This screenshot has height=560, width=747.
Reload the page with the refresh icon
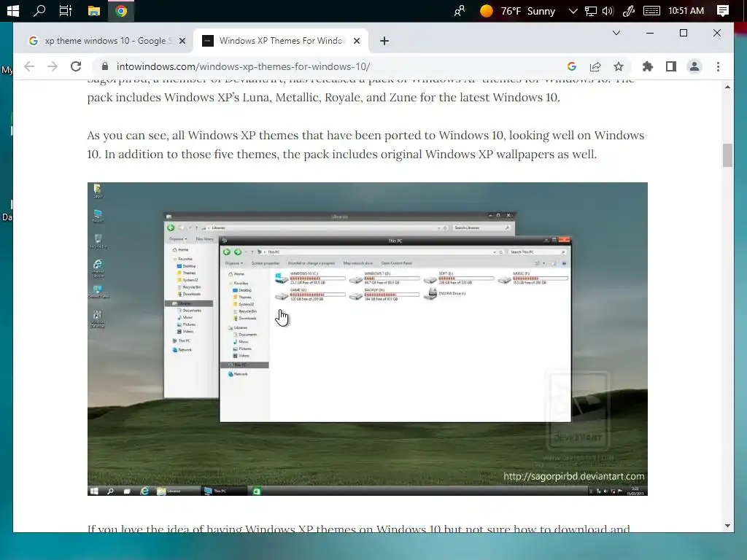click(76, 66)
